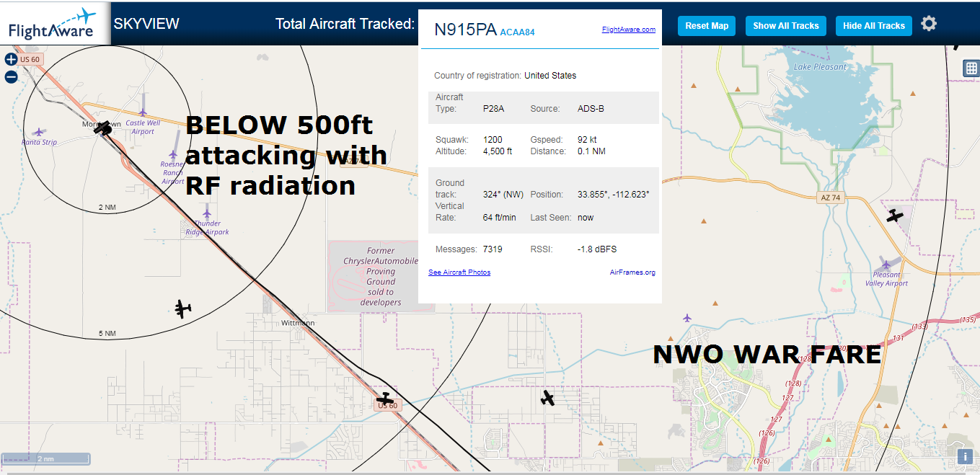Screen dimensions: 980x475
Task: Click the ground speed value 92 kt
Action: click(588, 140)
